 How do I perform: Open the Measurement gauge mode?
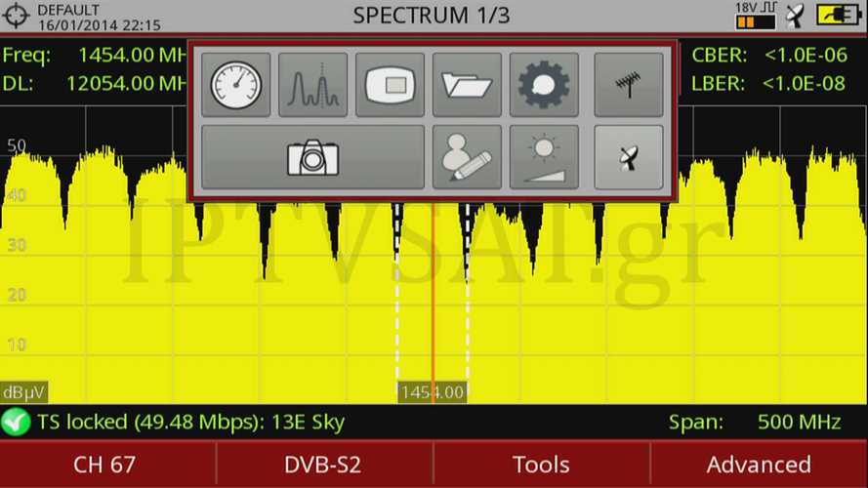click(235, 85)
